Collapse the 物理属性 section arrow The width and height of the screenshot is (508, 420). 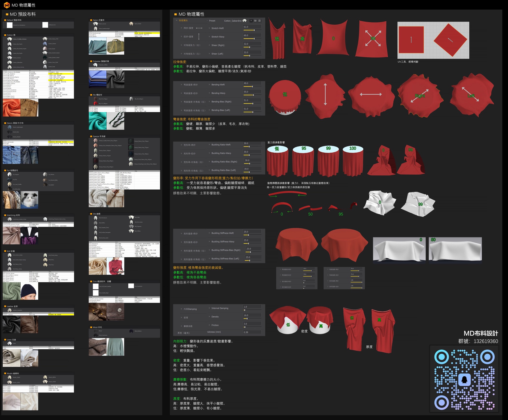click(177, 20)
